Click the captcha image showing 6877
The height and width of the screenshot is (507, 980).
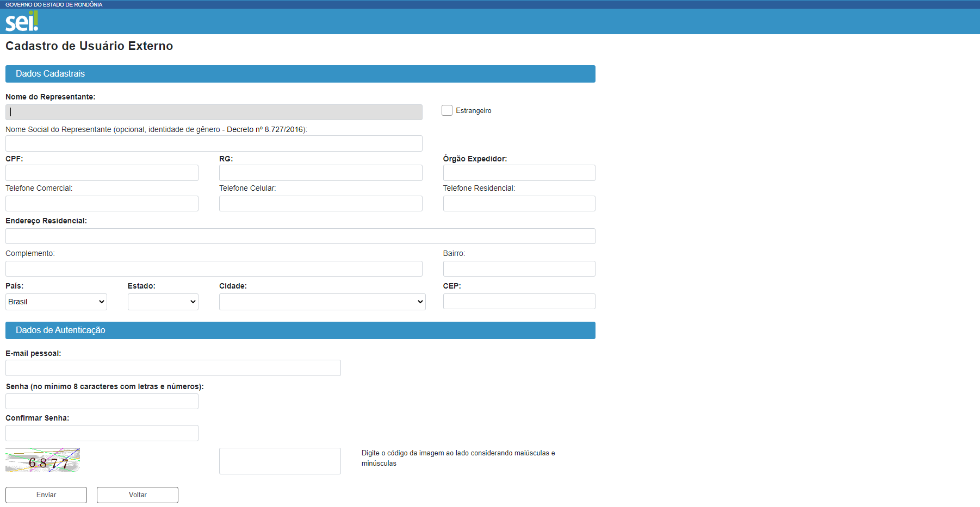[42, 460]
